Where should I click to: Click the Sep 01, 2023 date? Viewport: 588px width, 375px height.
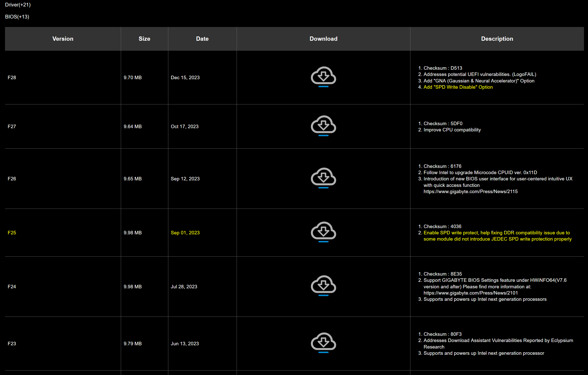click(x=185, y=233)
